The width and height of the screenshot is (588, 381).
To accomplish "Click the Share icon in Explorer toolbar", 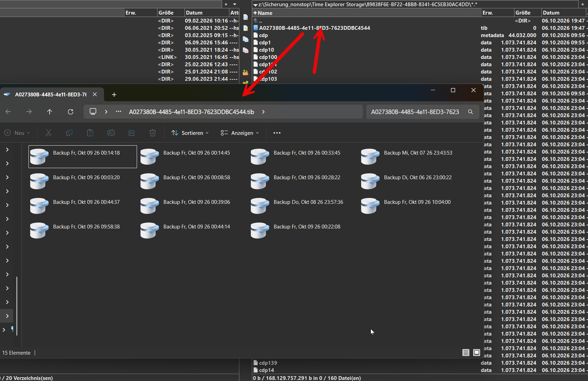I will [132, 133].
